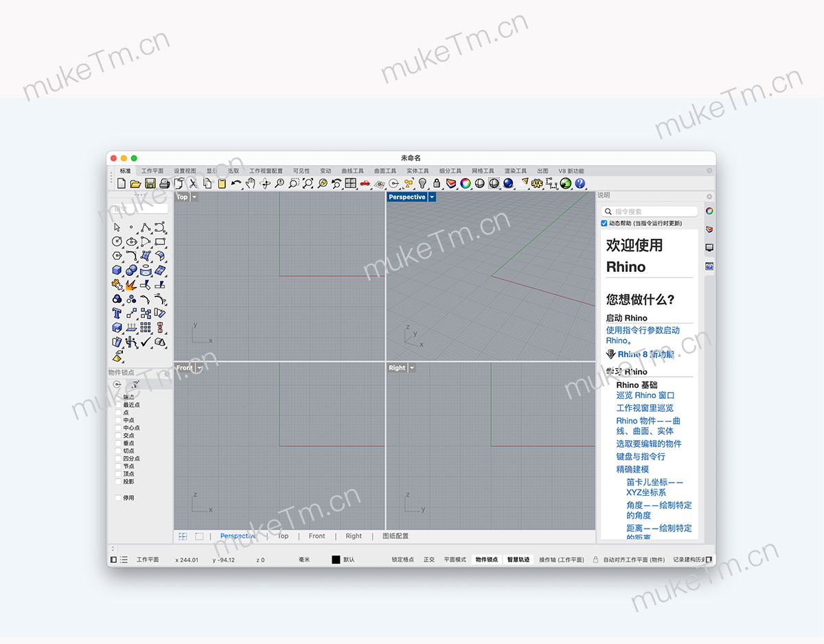Open the 实体工具 toolbar tab

417,171
